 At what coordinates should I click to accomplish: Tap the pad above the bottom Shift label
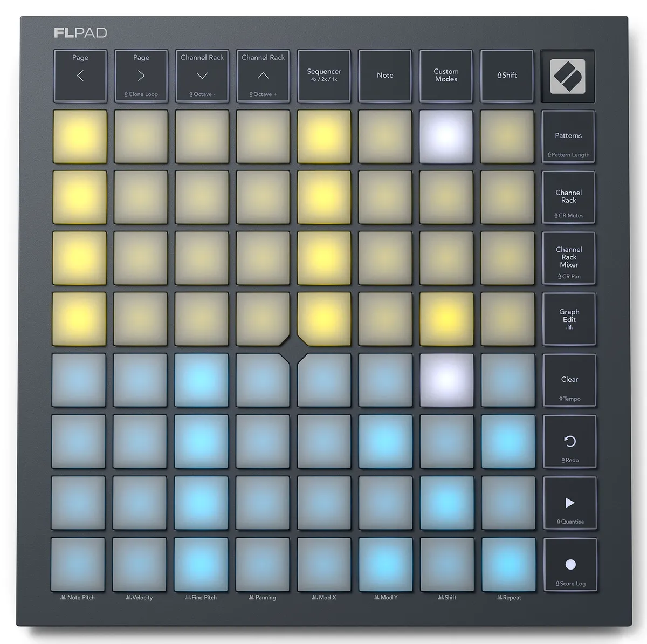447,564
